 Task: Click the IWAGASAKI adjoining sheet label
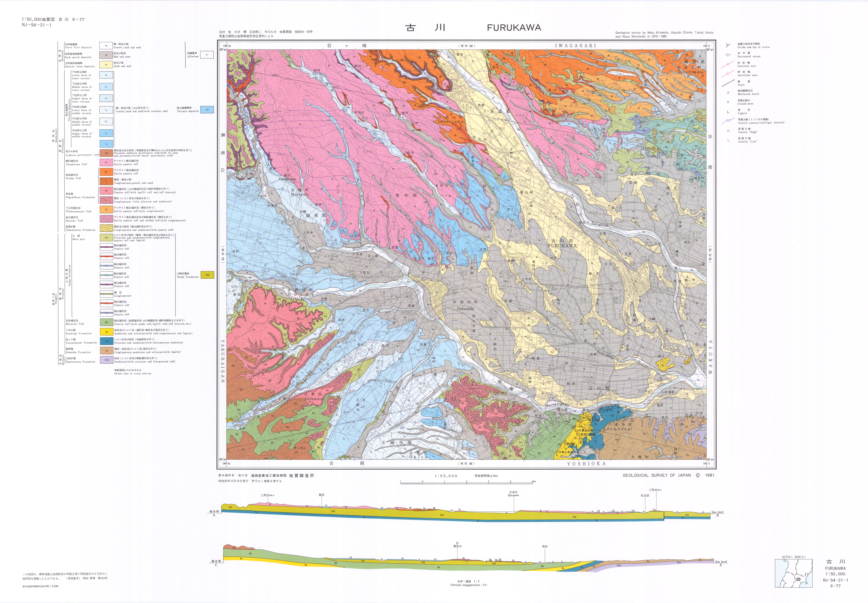point(575,46)
